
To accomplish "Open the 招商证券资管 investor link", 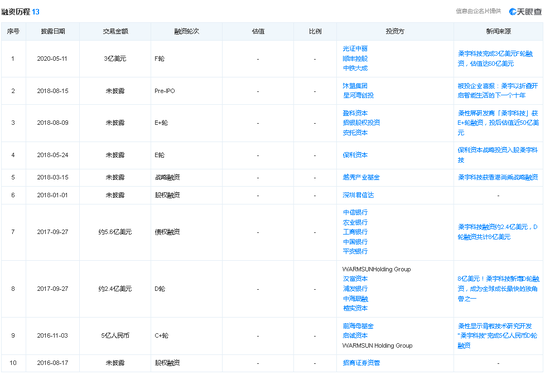I will click(x=361, y=363).
